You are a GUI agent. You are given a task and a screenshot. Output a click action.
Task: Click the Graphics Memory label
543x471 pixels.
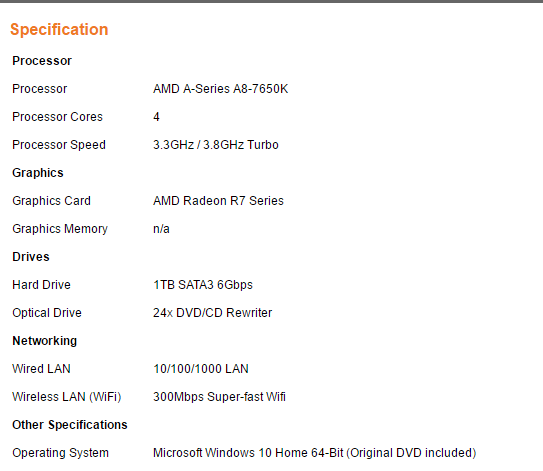pyautogui.click(x=60, y=229)
